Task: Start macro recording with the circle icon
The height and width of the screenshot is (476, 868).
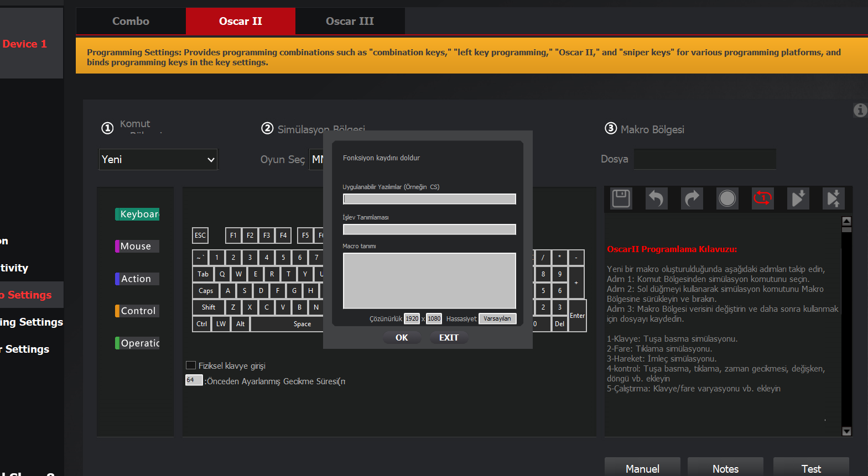Action: pos(727,198)
